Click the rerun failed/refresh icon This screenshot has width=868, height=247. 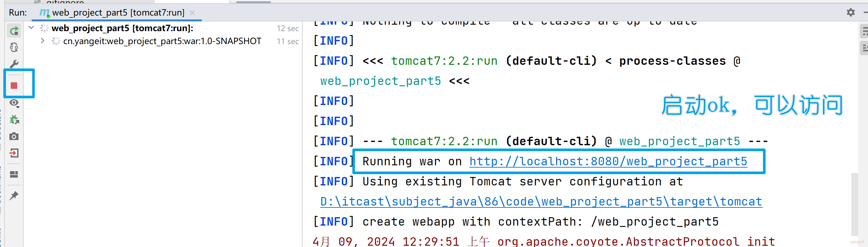14,47
